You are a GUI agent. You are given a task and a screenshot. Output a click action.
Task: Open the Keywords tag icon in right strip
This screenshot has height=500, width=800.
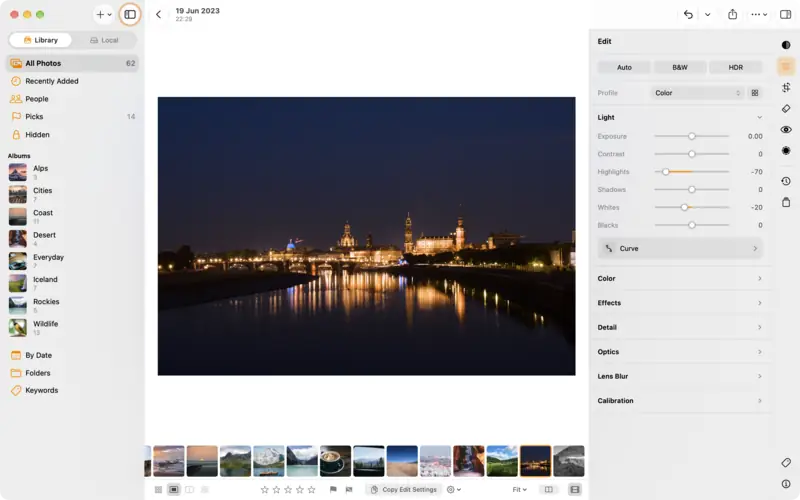tap(786, 462)
